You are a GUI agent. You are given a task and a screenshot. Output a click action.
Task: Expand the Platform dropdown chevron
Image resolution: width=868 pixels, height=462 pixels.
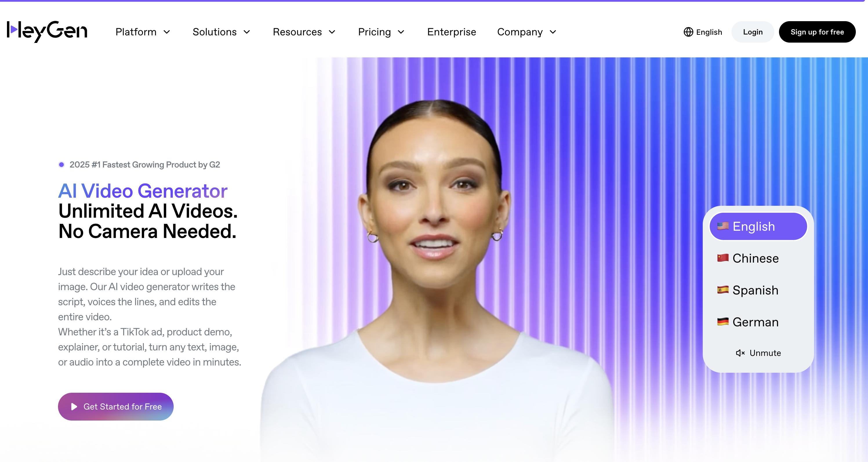pyautogui.click(x=167, y=32)
